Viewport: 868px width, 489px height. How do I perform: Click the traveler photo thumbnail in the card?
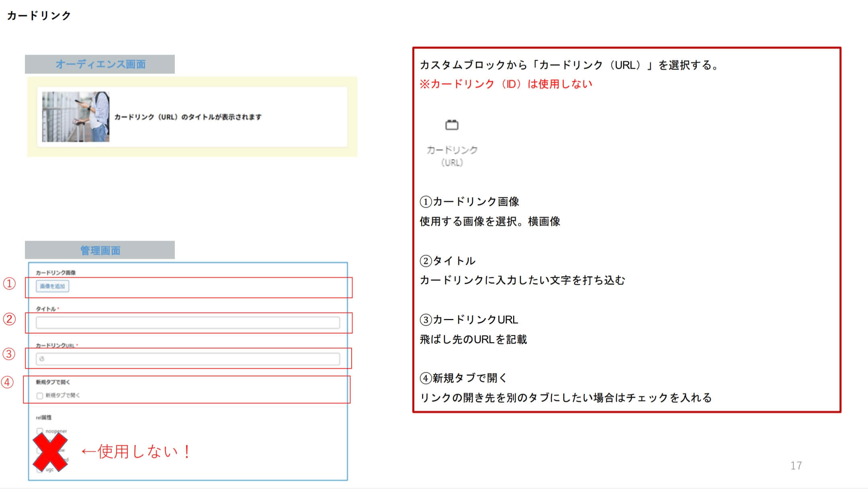click(x=76, y=117)
